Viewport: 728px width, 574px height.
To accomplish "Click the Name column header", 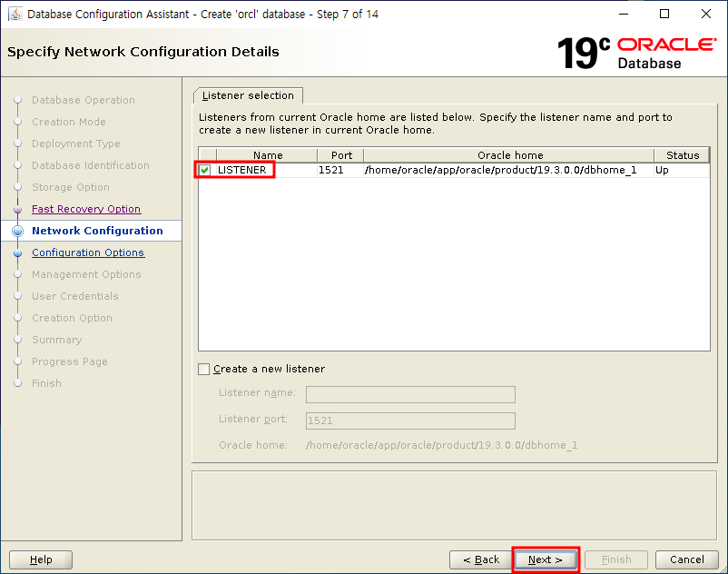I will click(x=268, y=155).
